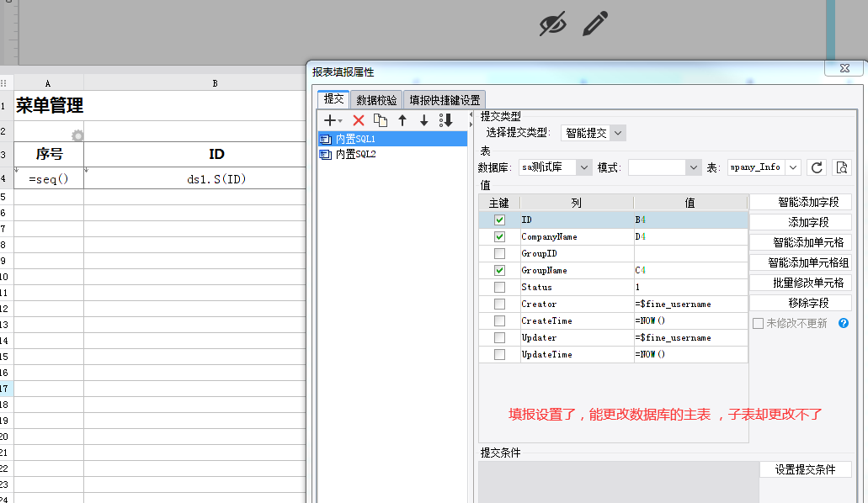Click the 添加字段 button

[x=801, y=222]
